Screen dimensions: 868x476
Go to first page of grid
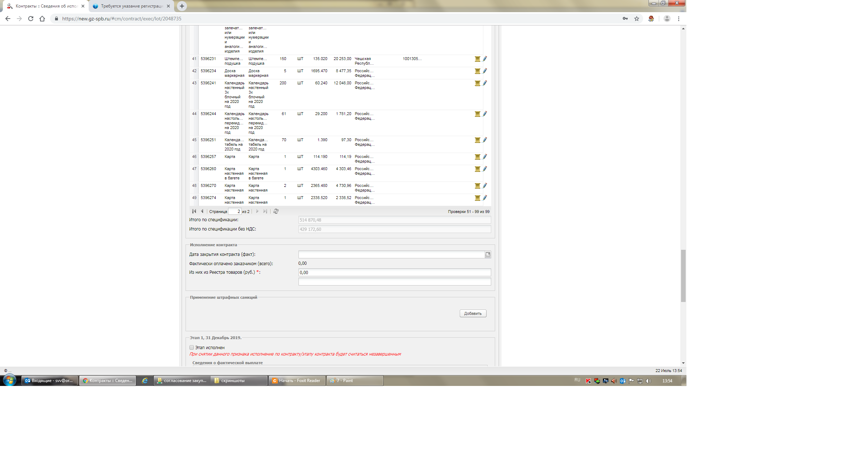pyautogui.click(x=194, y=211)
